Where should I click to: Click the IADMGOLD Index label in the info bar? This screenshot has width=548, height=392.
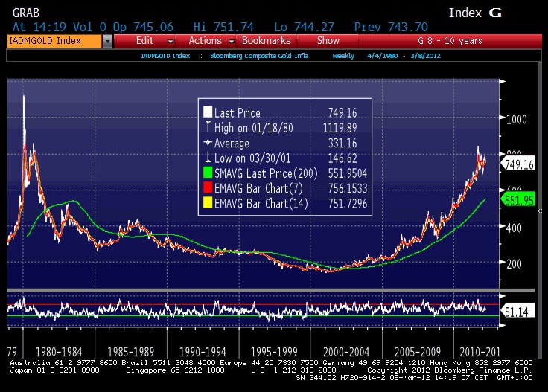coord(165,56)
